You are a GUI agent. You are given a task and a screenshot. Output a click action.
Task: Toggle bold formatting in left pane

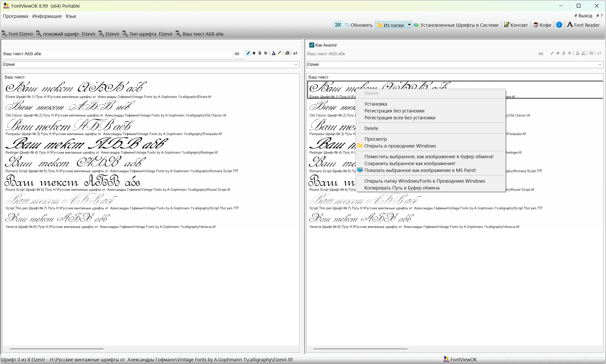pyautogui.click(x=254, y=53)
